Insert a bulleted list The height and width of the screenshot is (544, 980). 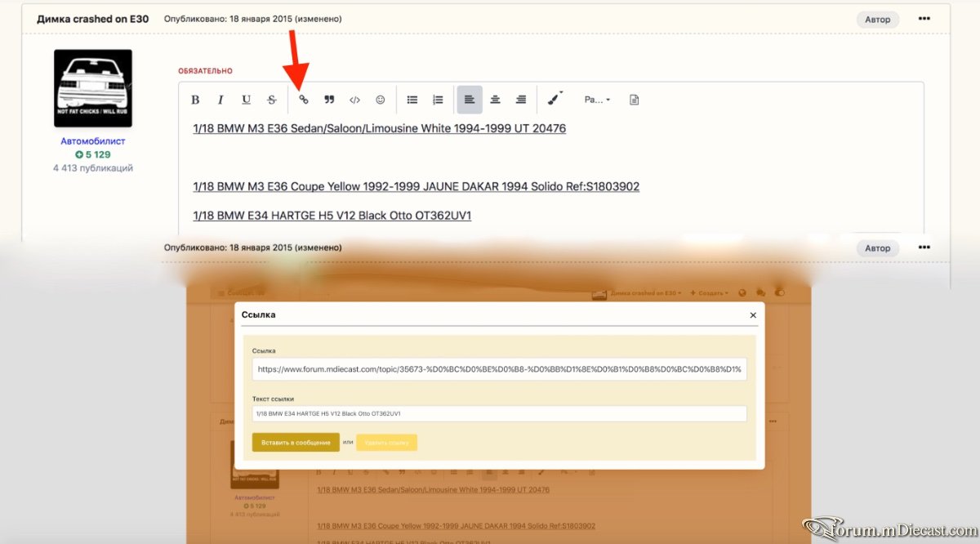pos(412,100)
